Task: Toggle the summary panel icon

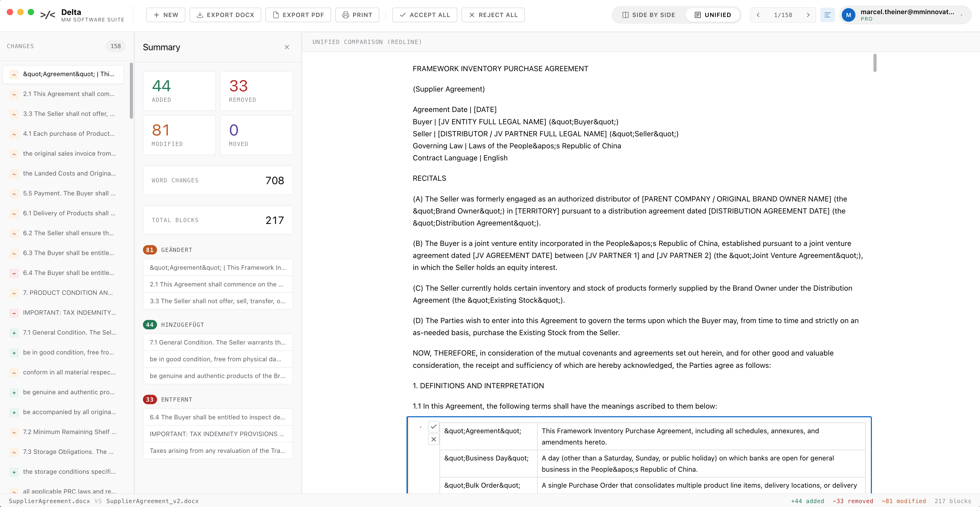Action: [827, 15]
